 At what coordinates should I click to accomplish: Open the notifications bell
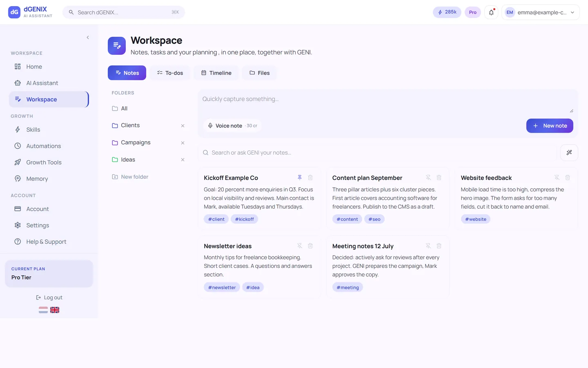[491, 12]
